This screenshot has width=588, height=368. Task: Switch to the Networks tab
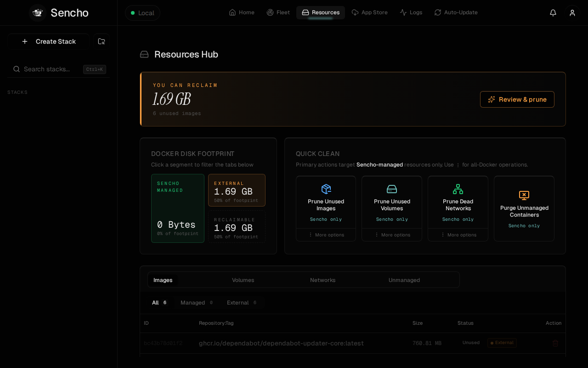(x=323, y=280)
